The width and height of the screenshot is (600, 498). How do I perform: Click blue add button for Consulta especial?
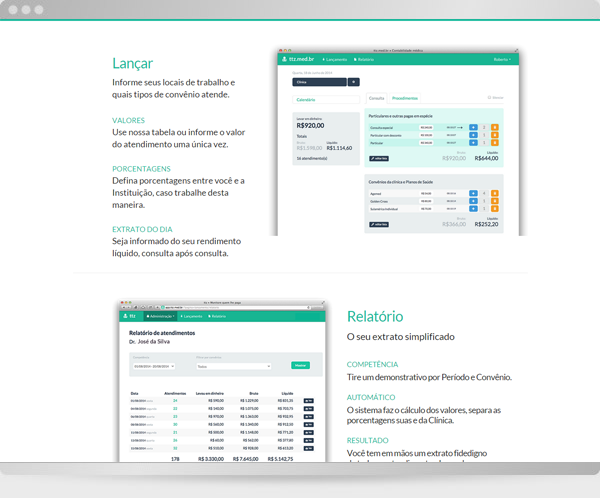click(473, 127)
